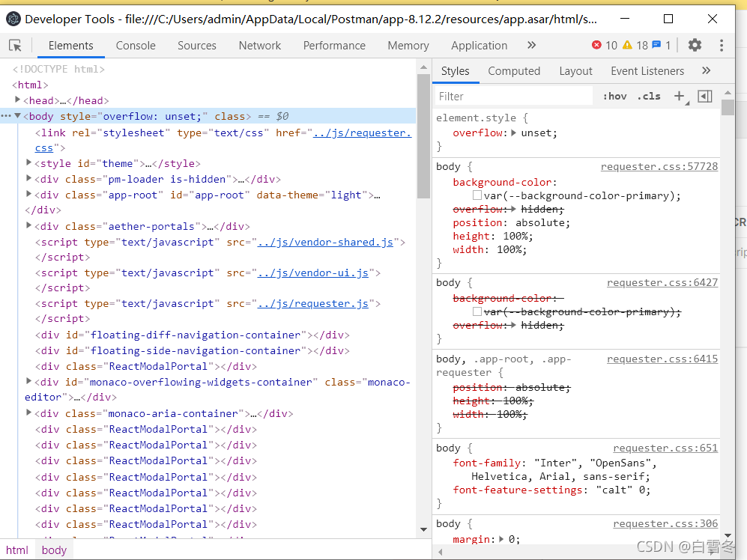This screenshot has width=747, height=560.
Task: Expand the aether-portals div
Action: coord(28,225)
